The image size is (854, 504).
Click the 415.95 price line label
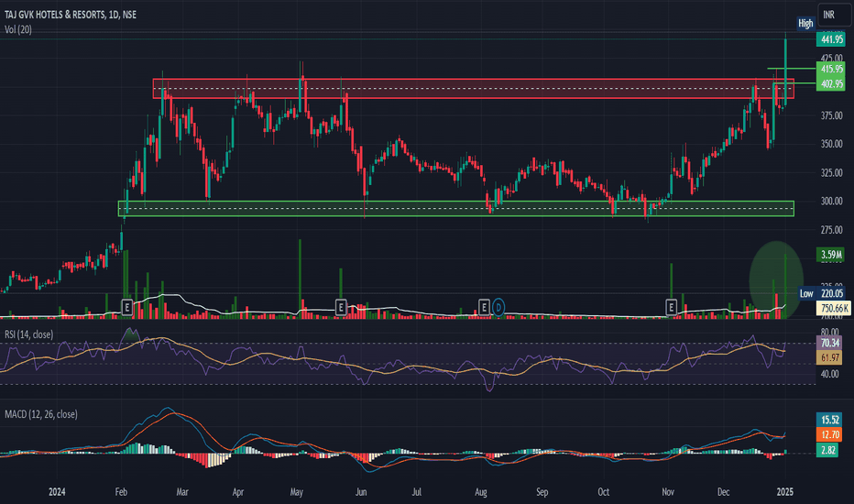pos(831,69)
